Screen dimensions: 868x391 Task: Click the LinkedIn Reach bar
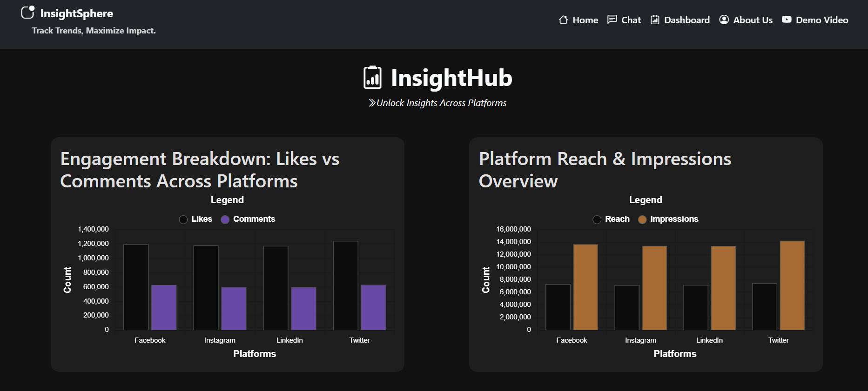pyautogui.click(x=695, y=307)
